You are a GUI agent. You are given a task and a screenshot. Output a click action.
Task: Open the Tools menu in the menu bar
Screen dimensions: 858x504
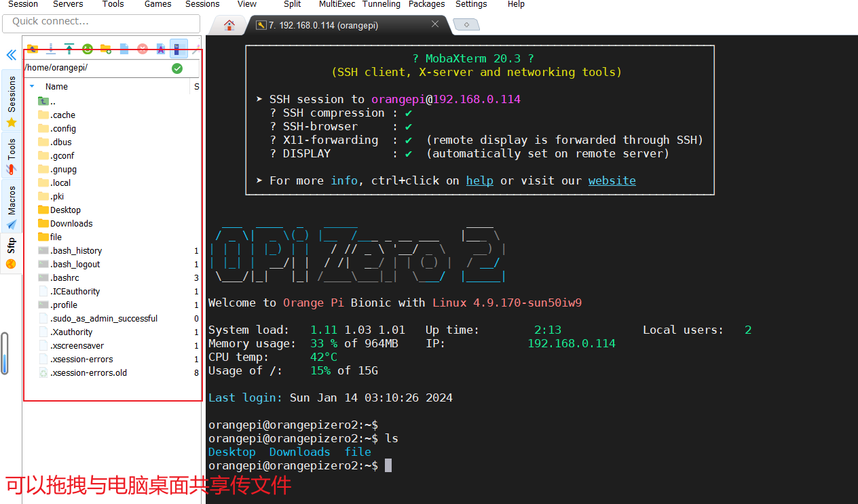click(113, 4)
